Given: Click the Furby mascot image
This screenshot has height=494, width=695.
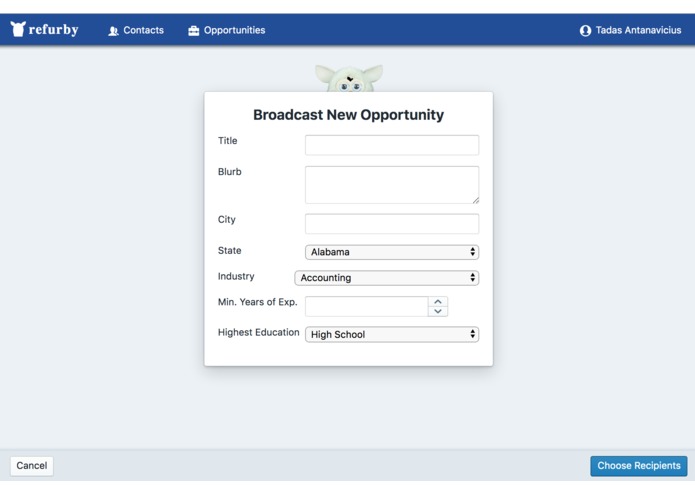Looking at the screenshot, I should (349, 78).
